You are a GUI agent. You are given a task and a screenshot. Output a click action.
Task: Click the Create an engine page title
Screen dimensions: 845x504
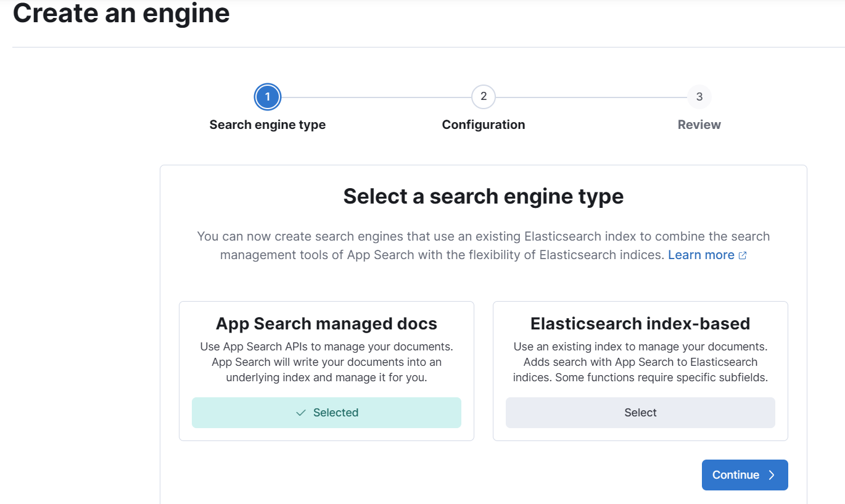point(122,12)
